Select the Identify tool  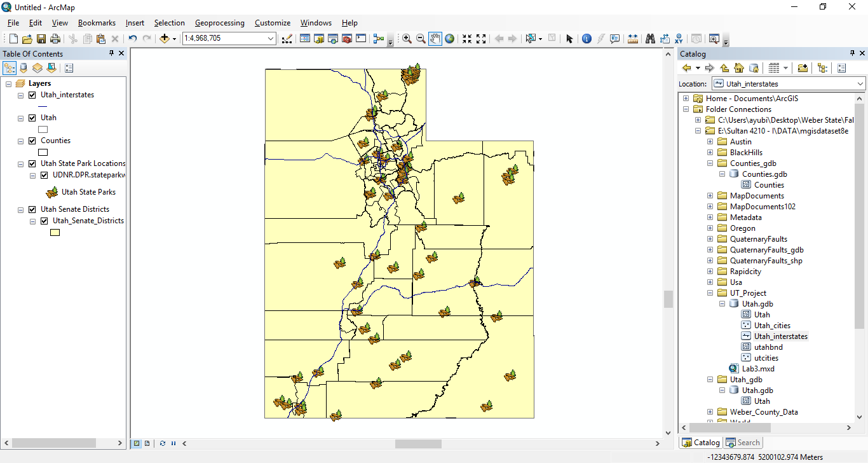[587, 39]
